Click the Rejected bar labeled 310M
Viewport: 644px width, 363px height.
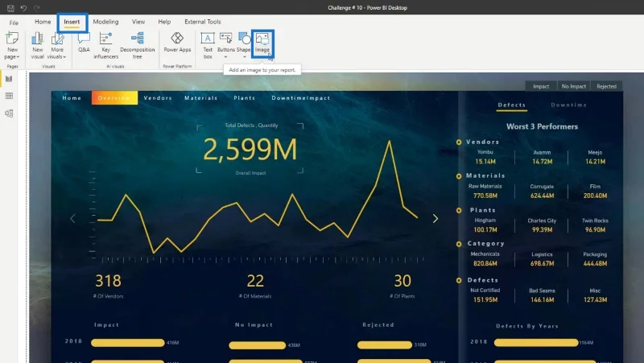pyautogui.click(x=385, y=345)
